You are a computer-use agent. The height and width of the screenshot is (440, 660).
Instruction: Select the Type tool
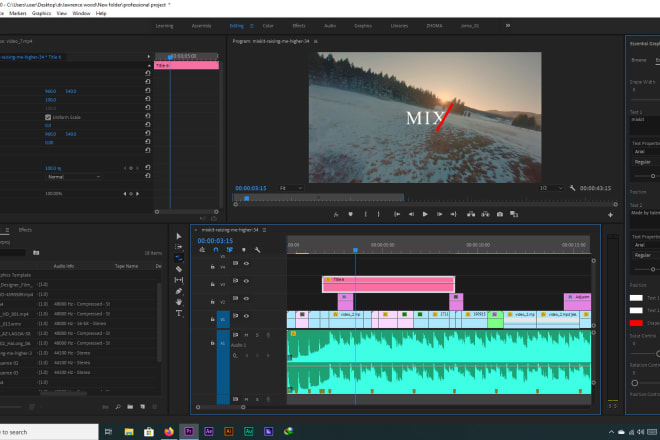pyautogui.click(x=179, y=313)
